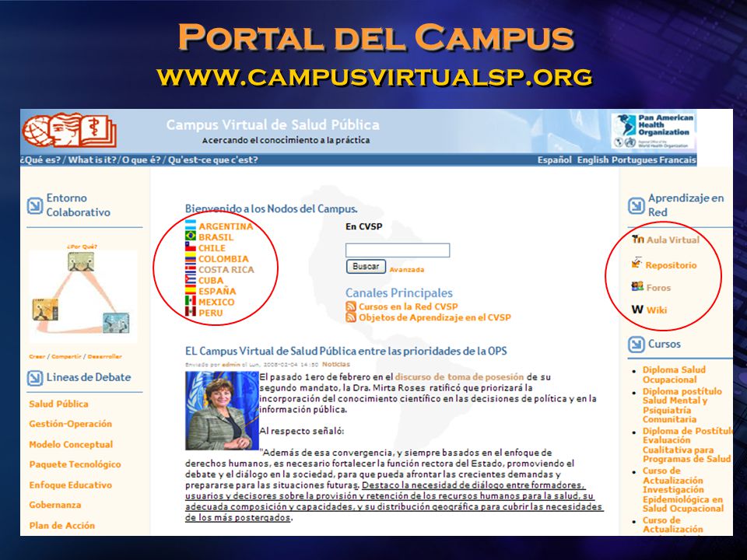Open the Foros link
747x560 pixels.
(658, 288)
